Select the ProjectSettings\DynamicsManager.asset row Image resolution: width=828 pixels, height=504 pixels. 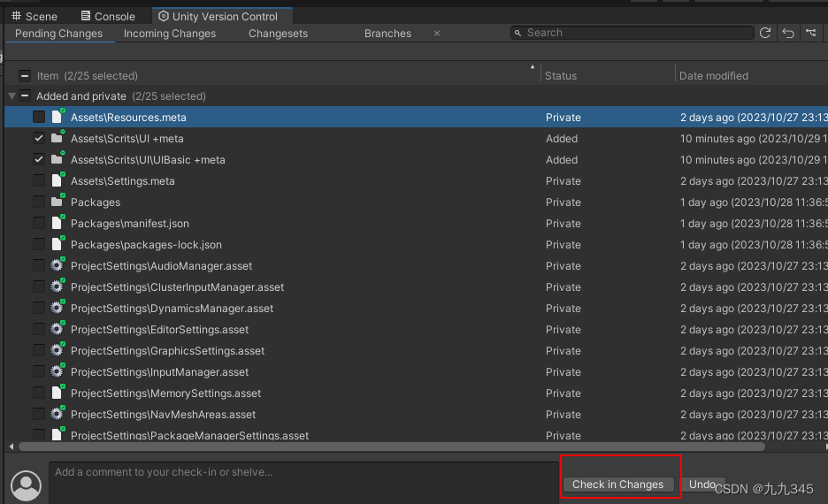click(x=416, y=309)
